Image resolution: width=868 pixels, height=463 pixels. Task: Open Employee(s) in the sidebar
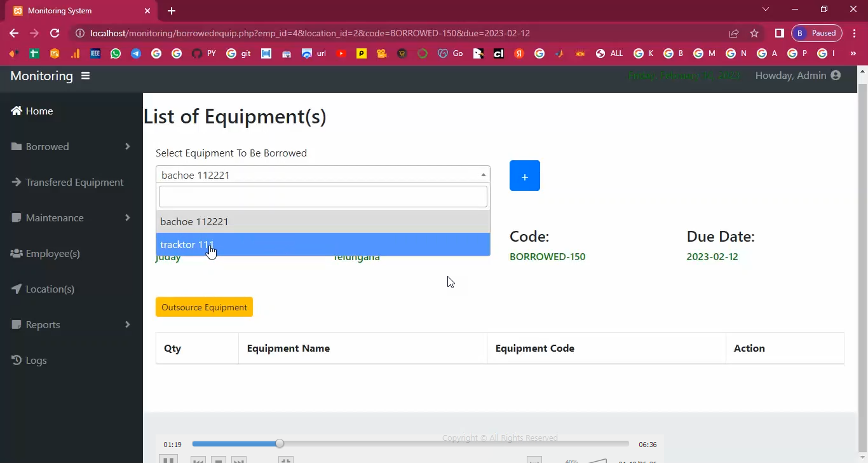[x=52, y=253]
